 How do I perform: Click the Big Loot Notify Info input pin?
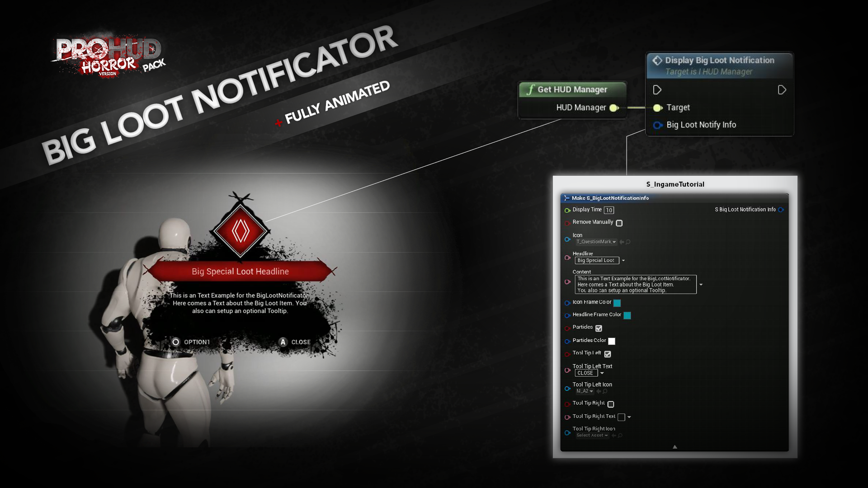pos(657,124)
